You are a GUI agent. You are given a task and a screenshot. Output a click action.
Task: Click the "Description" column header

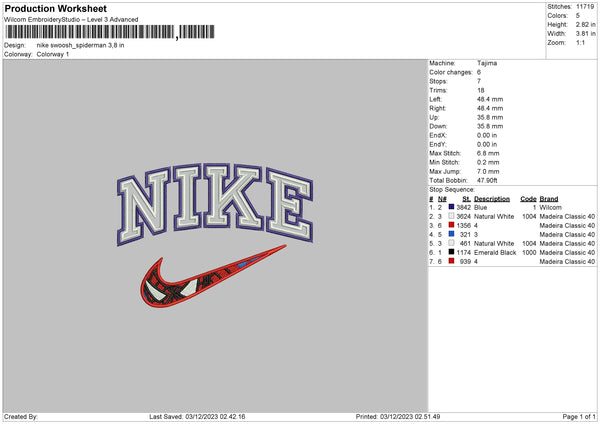pos(492,199)
